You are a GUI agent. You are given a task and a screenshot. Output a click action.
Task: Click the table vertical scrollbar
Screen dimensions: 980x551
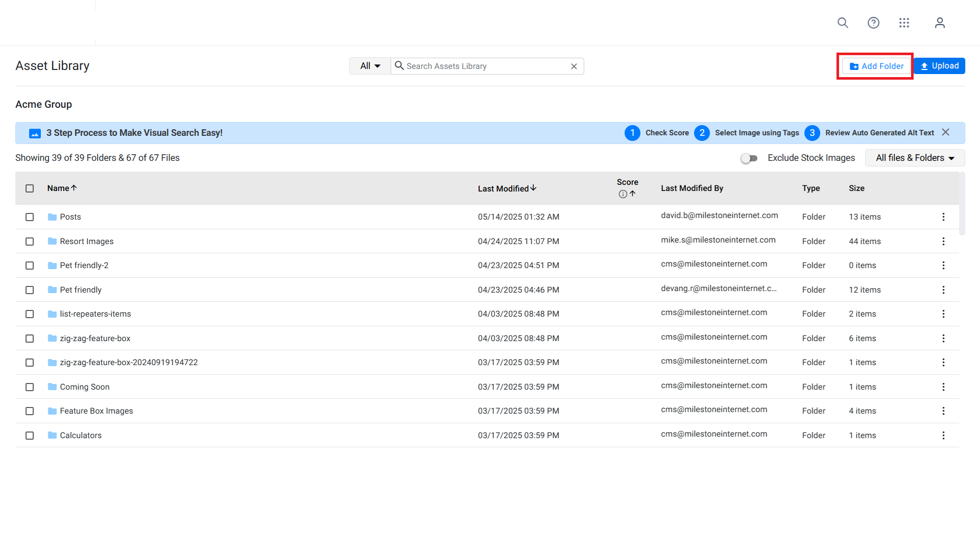point(962,204)
